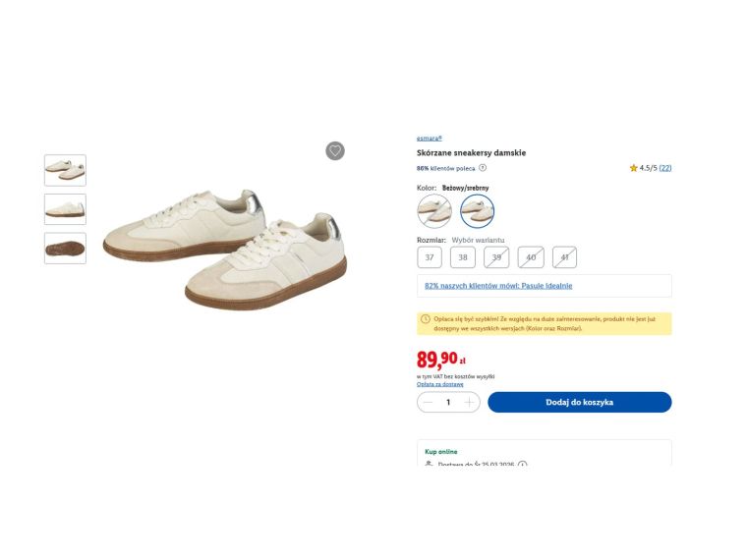Click the 'Pasuje idealnie' fit feedback link
Viewport: 747px width, 560px height.
click(x=498, y=286)
